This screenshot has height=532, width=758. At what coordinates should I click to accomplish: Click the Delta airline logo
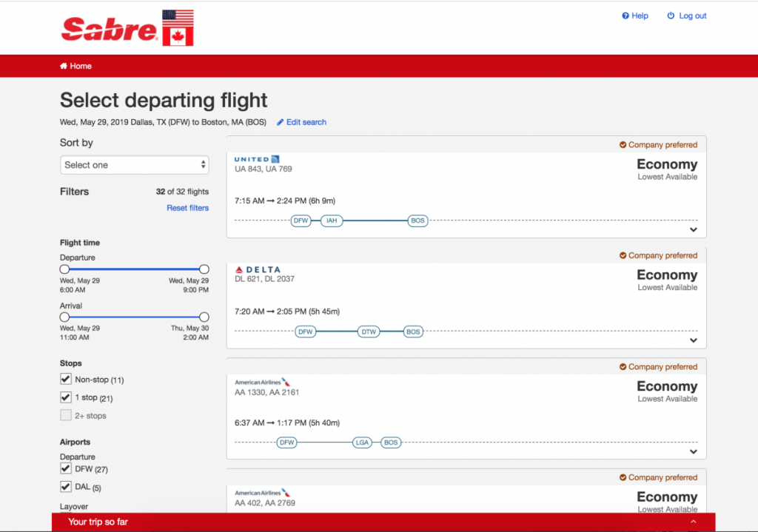pyautogui.click(x=258, y=269)
